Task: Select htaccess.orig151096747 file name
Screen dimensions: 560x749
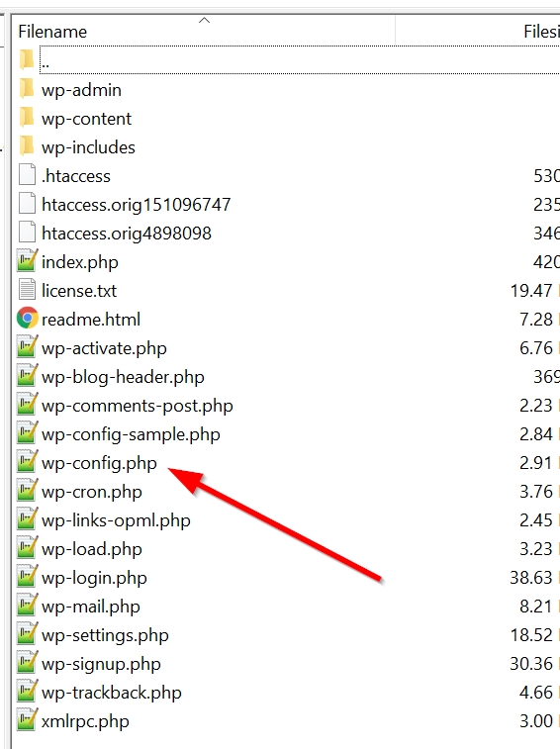Action: coord(137,205)
